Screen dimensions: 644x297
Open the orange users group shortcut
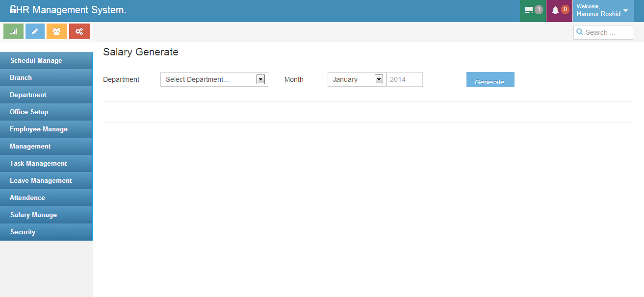click(57, 31)
